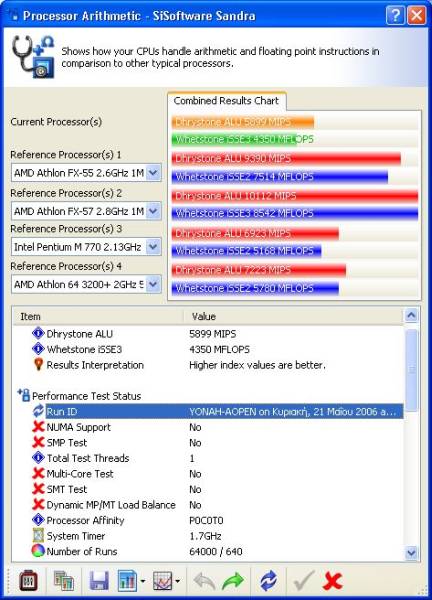
Task: Select the Run ID row in list
Action: [225, 411]
